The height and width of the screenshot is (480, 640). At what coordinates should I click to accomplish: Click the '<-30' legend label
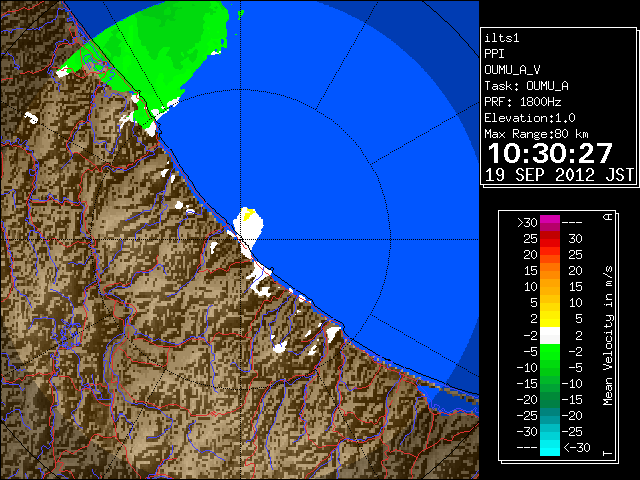pyautogui.click(x=576, y=448)
